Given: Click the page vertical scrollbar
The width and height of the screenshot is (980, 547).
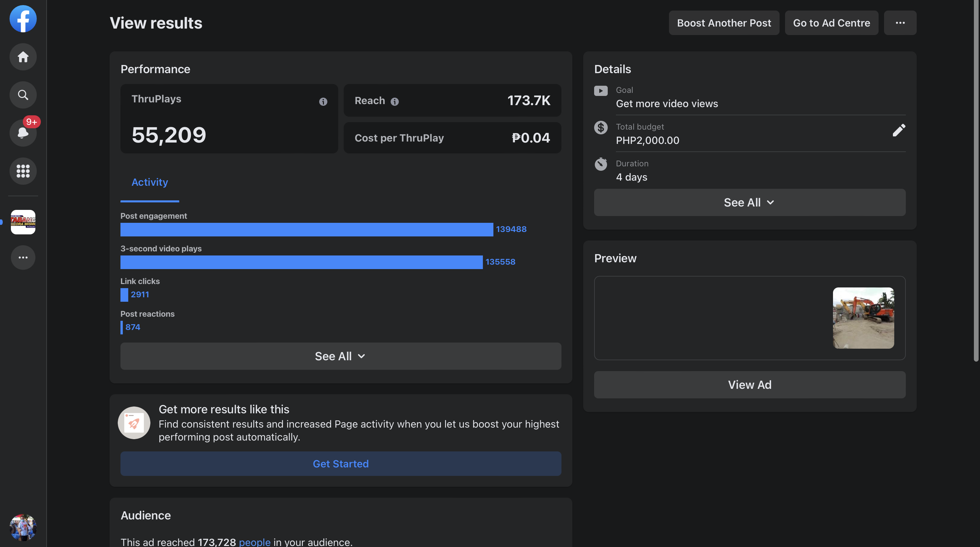Looking at the screenshot, I should (x=976, y=181).
